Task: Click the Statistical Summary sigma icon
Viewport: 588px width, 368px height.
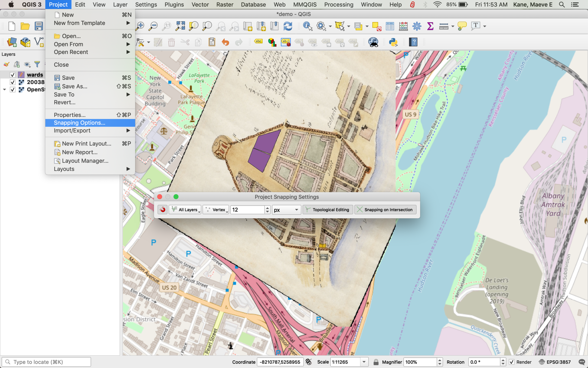Action: tap(430, 26)
